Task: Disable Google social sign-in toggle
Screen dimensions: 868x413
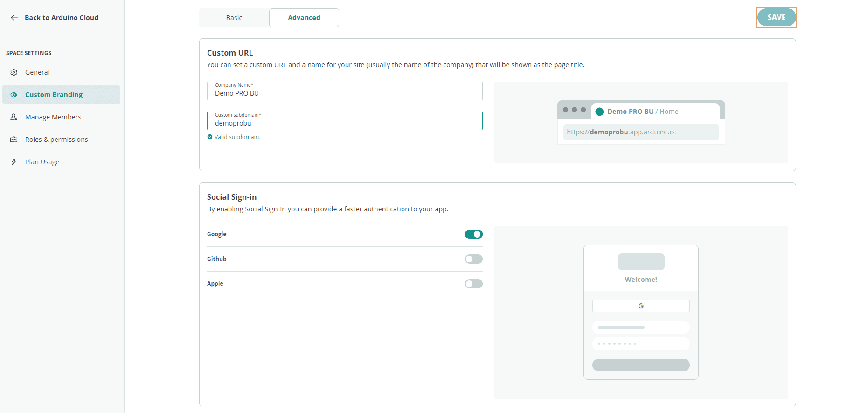Action: coord(473,234)
